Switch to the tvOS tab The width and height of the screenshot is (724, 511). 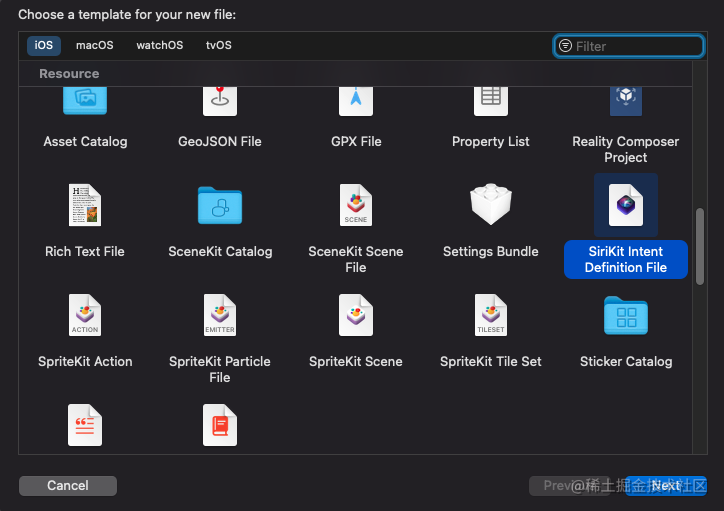pyautogui.click(x=218, y=46)
